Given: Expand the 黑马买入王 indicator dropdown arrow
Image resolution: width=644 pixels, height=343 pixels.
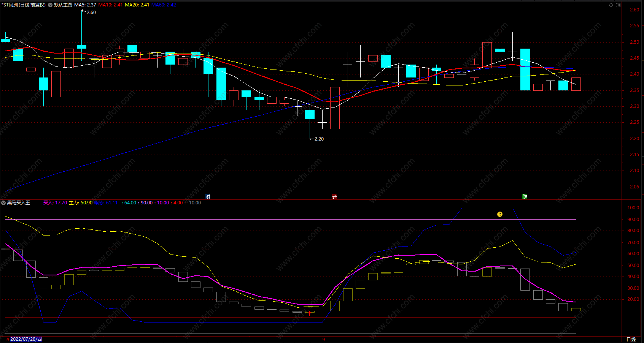Looking at the screenshot, I should (3, 203).
